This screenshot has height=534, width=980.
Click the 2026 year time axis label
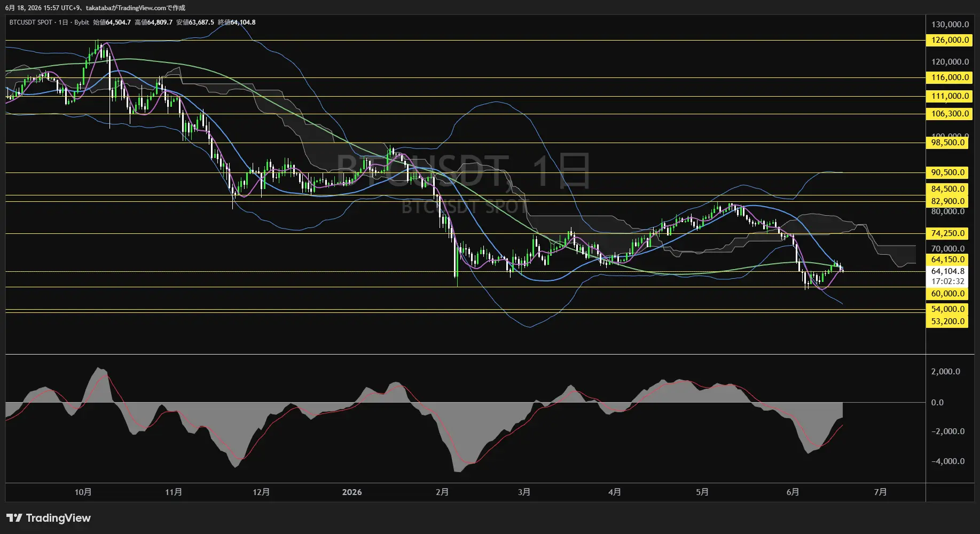(352, 492)
